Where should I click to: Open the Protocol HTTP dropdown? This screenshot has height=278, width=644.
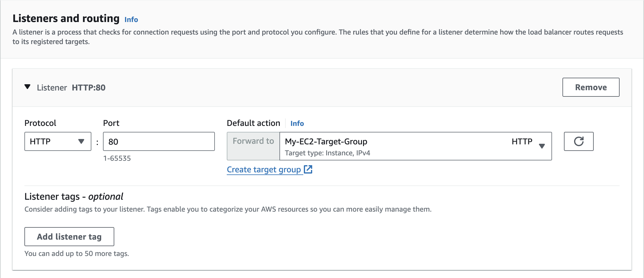57,141
